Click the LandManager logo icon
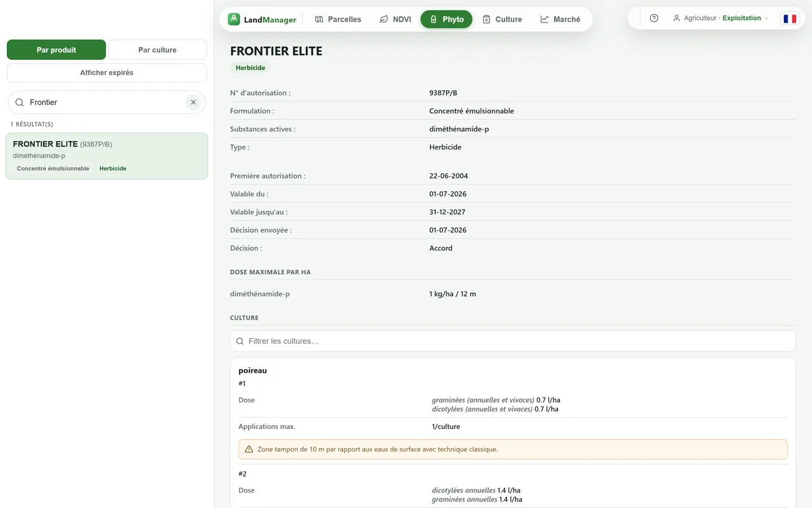 click(x=234, y=19)
